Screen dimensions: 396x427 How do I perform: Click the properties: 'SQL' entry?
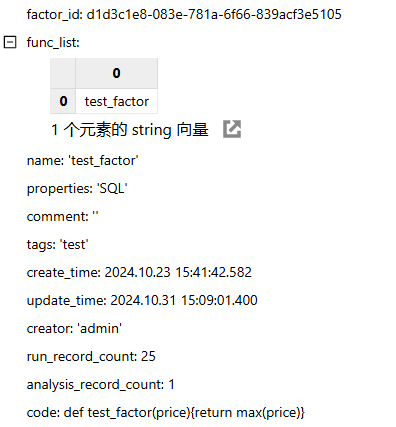(77, 189)
